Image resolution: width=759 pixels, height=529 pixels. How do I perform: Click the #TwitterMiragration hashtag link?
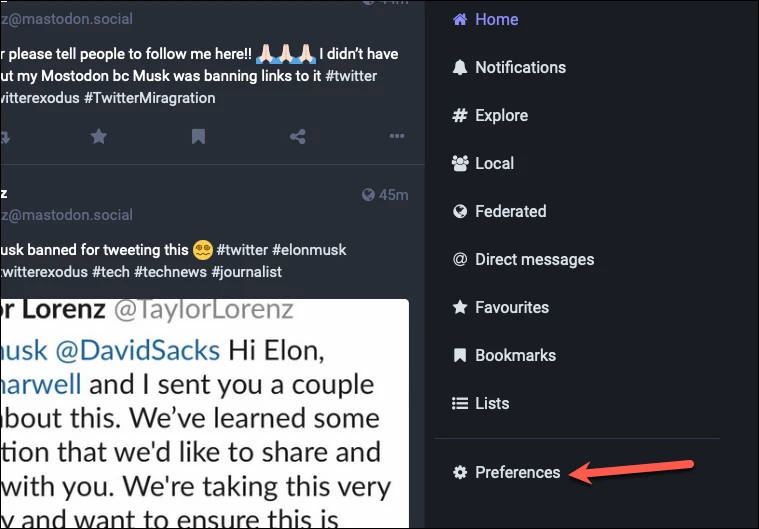tap(150, 98)
